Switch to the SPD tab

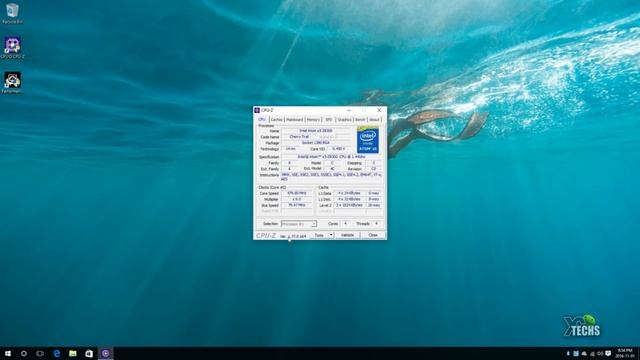coord(329,120)
